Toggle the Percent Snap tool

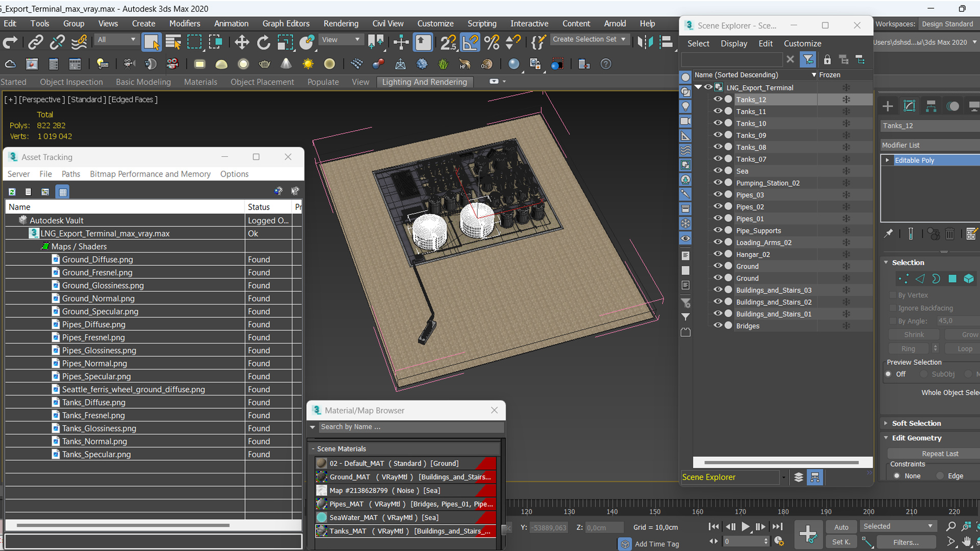tap(492, 42)
